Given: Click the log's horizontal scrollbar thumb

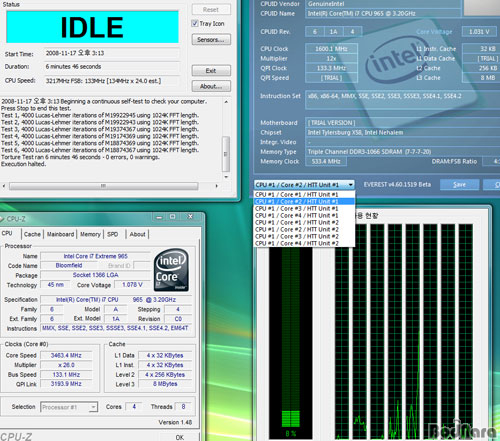Looking at the screenshot, I should coord(104,186).
